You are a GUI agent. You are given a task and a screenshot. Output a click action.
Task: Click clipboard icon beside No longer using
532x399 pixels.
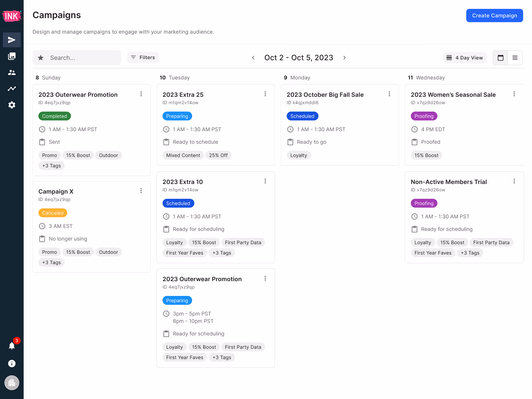point(42,239)
